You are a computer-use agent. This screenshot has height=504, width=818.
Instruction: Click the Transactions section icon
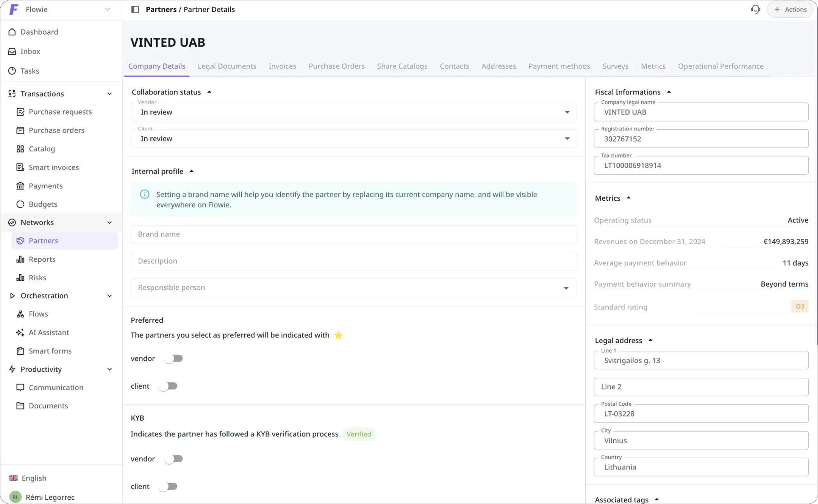pos(12,94)
